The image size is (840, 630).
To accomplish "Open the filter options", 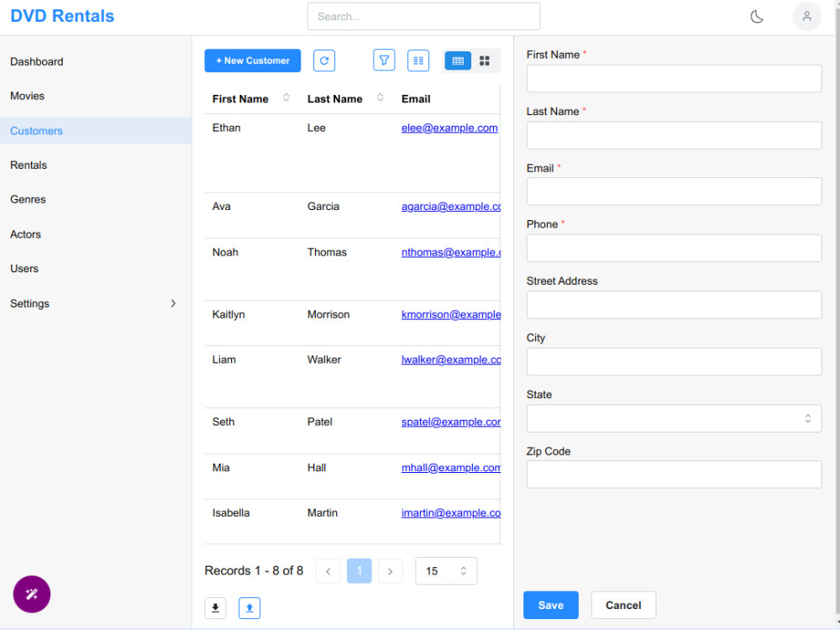I will 384,60.
